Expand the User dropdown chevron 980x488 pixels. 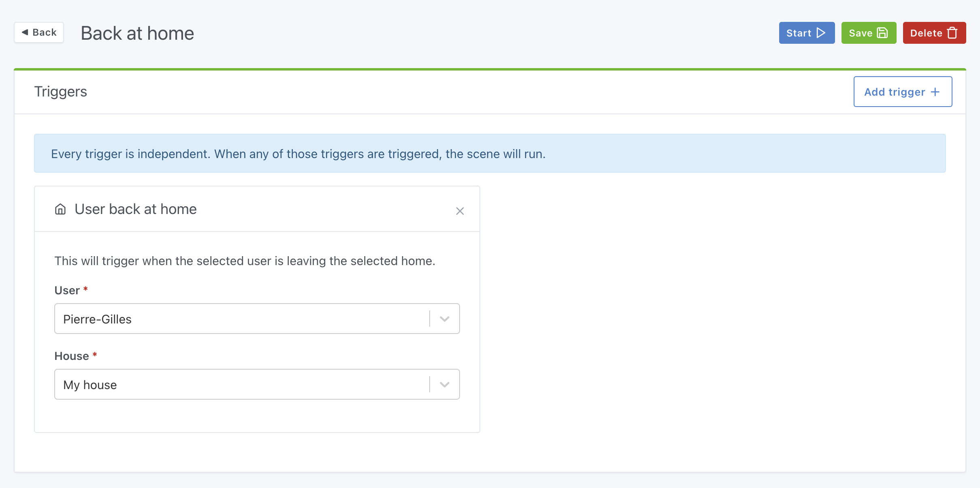[444, 319]
